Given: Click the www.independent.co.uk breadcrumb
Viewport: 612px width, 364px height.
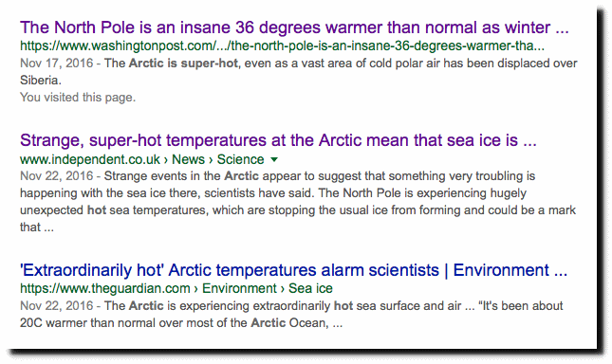Looking at the screenshot, I should (90, 159).
